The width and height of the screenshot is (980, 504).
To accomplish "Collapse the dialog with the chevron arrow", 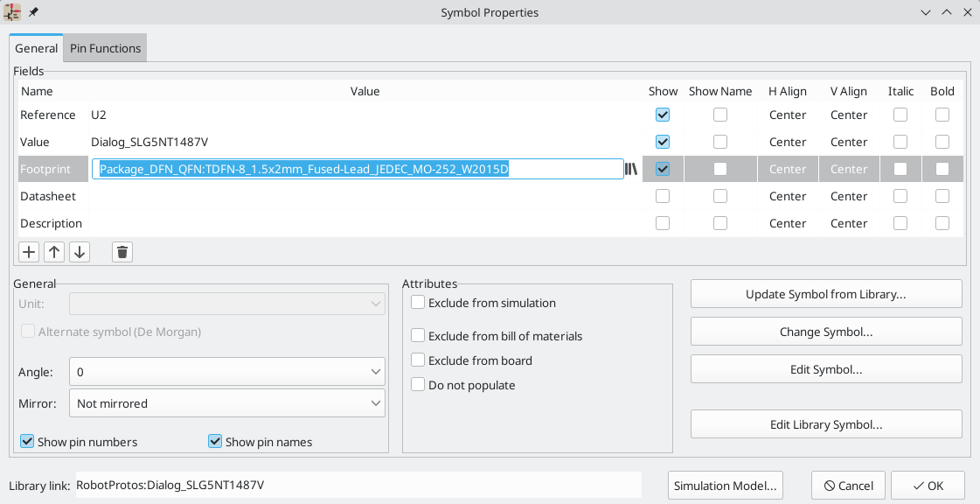I will click(x=925, y=12).
